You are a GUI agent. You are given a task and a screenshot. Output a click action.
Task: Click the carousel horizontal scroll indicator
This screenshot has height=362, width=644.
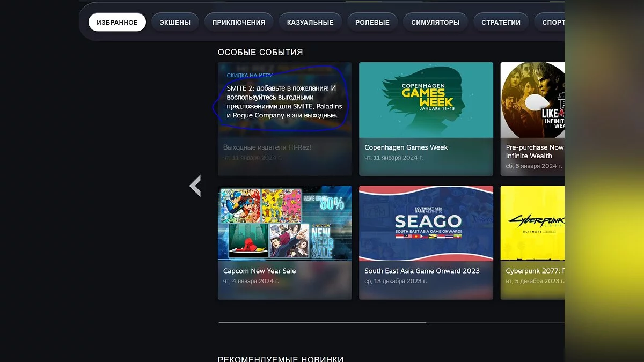[323, 323]
